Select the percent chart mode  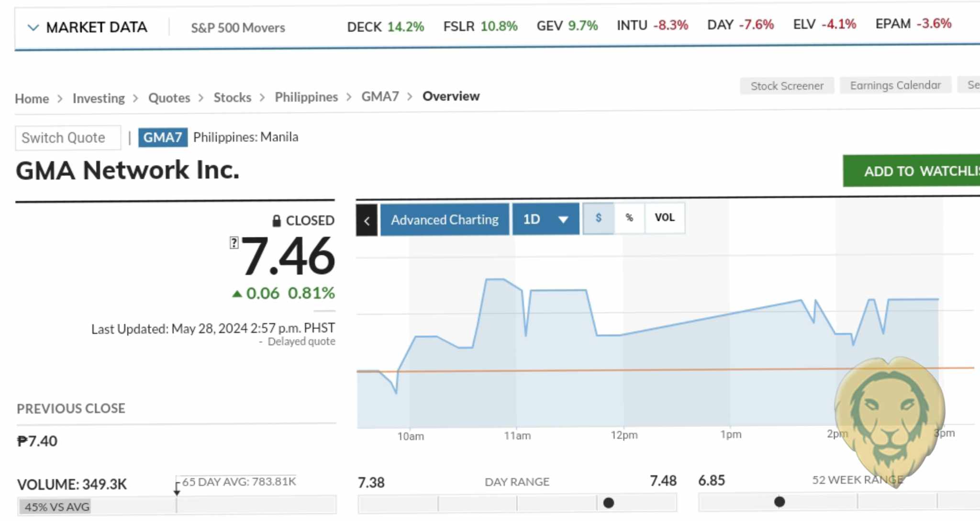point(629,218)
